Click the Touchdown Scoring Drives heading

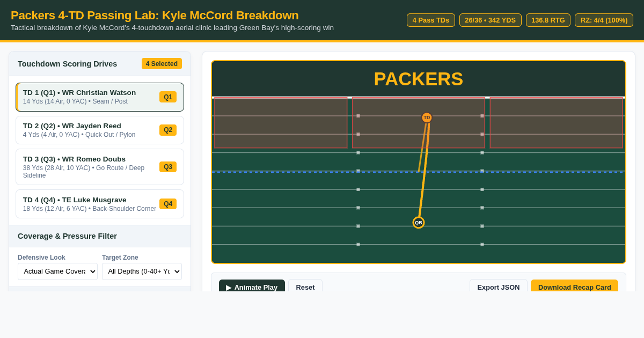point(67,64)
